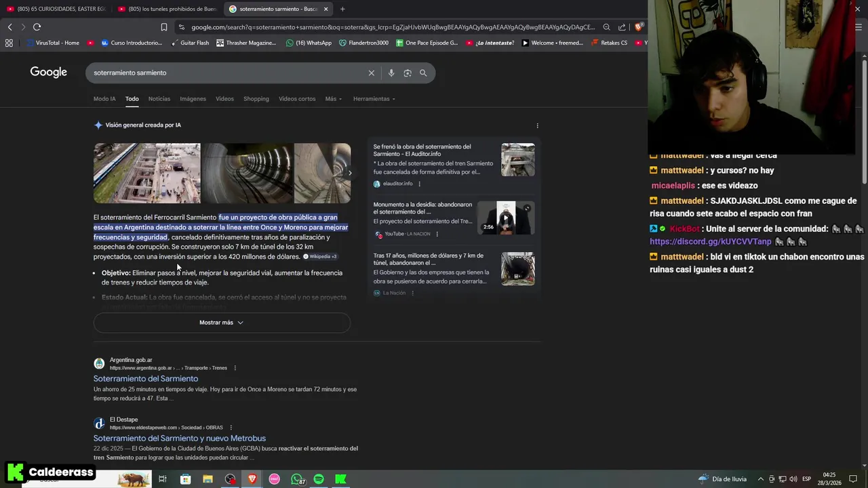Bookmark this page in the address bar
The width and height of the screenshot is (868, 488).
pos(164,27)
